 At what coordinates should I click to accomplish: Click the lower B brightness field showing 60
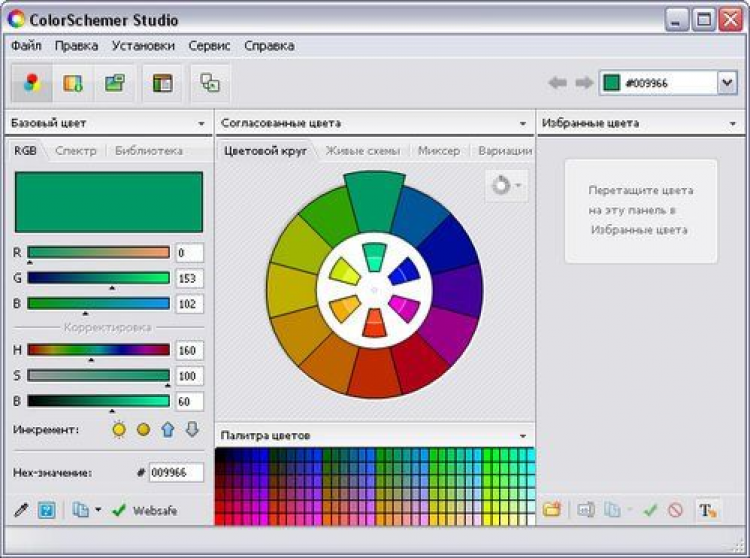tap(189, 402)
